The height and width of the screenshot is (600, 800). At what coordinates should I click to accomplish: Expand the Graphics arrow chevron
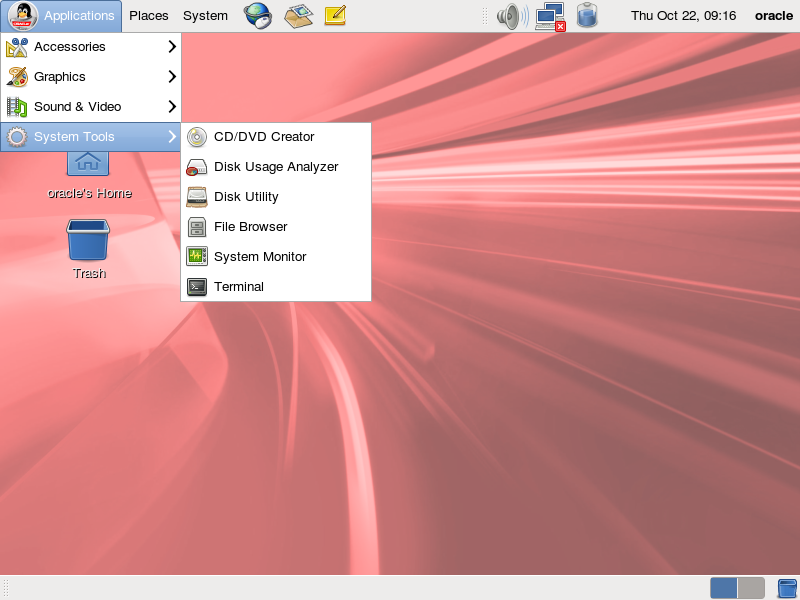tap(172, 77)
